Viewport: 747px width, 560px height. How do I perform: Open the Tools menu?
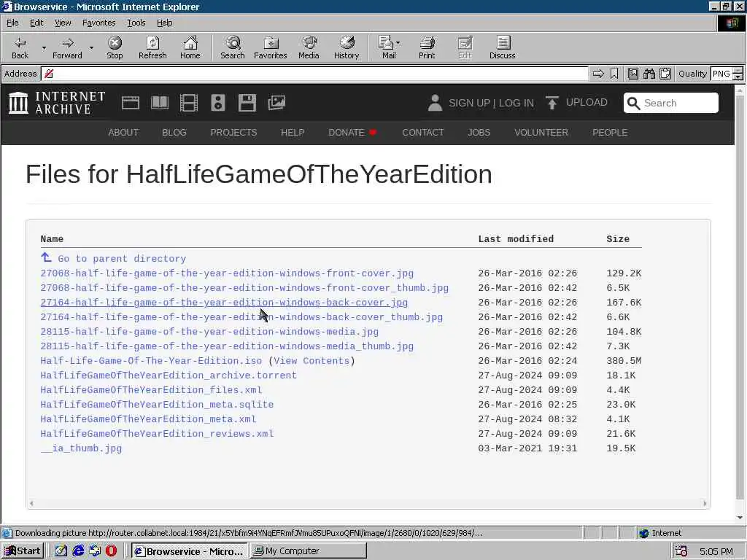[136, 23]
